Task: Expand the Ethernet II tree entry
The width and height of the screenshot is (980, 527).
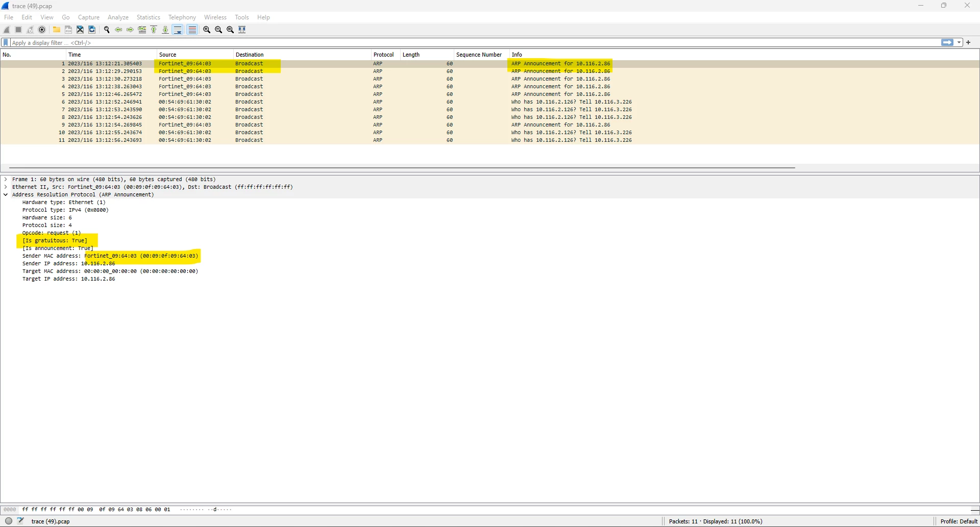Action: point(6,187)
